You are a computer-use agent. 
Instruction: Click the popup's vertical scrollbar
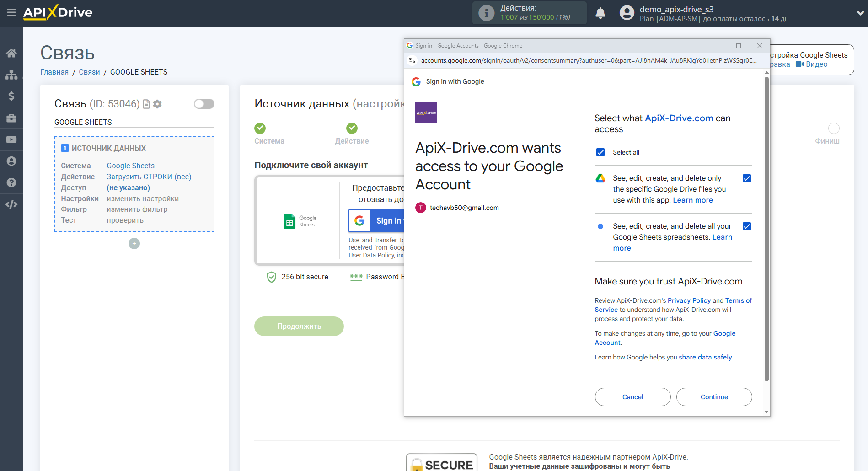point(766,229)
